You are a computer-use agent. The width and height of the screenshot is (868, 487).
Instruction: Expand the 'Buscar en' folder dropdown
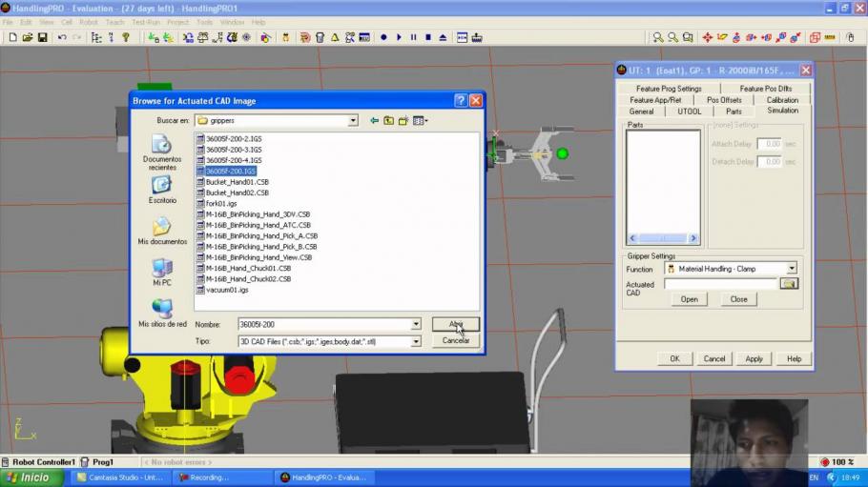(353, 121)
